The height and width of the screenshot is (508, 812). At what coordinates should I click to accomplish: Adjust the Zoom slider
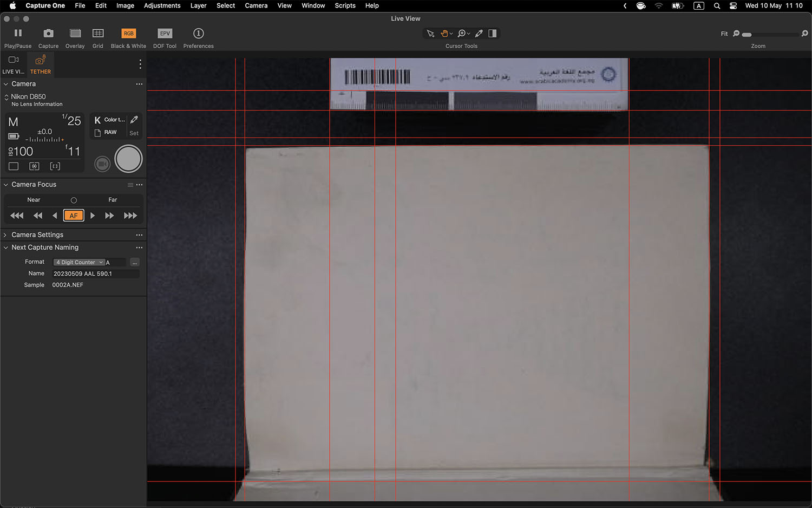pyautogui.click(x=771, y=35)
